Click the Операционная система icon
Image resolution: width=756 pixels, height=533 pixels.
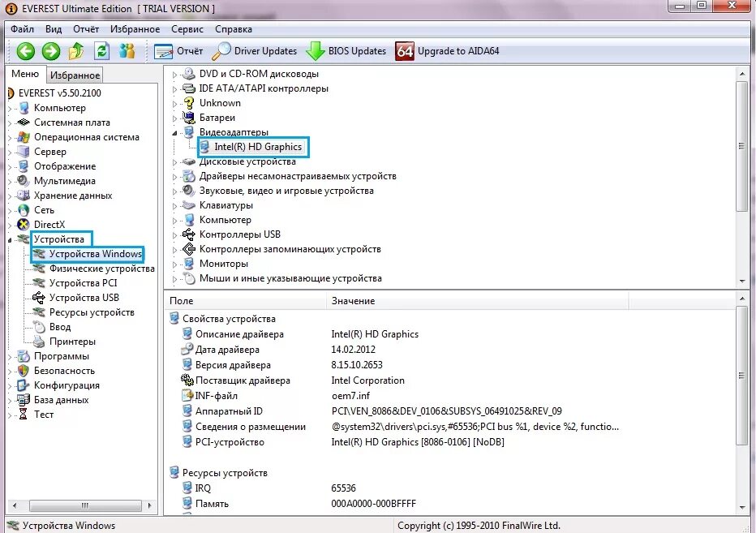point(24,137)
